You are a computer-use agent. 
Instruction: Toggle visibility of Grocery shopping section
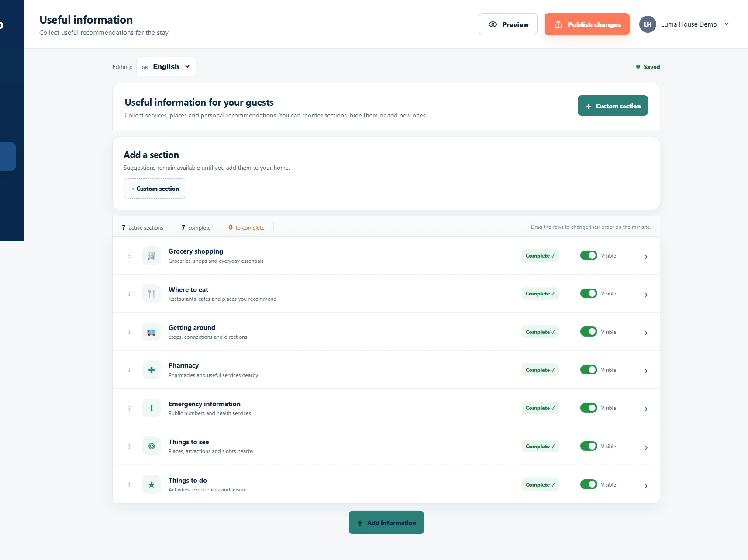pos(589,256)
